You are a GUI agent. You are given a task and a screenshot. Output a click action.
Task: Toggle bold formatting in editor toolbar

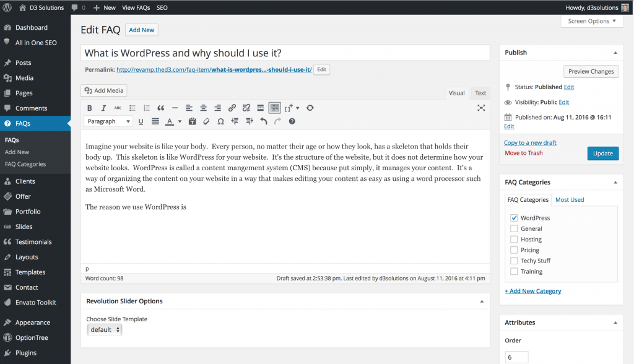click(x=89, y=108)
